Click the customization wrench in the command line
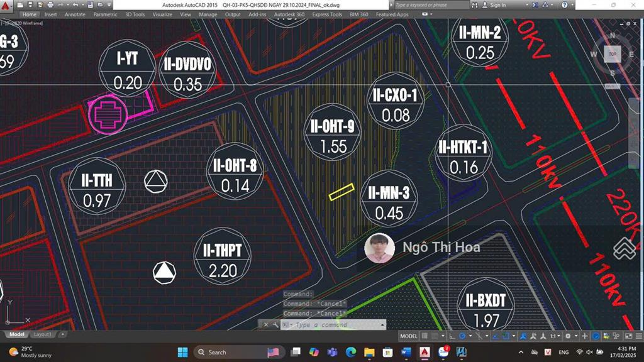 [x=275, y=325]
